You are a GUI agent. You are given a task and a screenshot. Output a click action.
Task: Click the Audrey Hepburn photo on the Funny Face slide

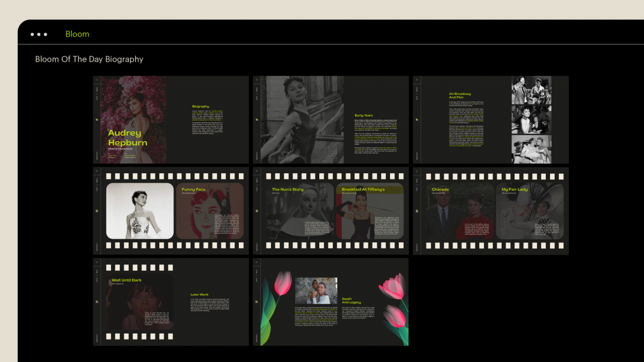tap(140, 210)
